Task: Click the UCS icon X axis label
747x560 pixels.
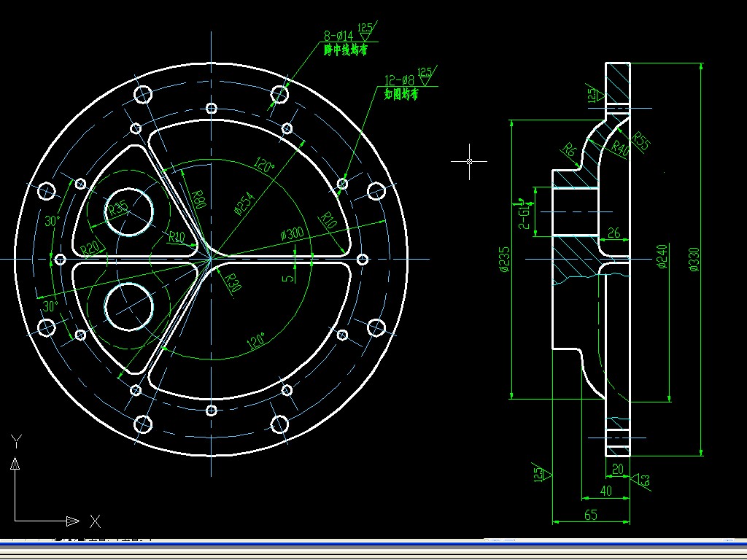Action: pyautogui.click(x=96, y=521)
